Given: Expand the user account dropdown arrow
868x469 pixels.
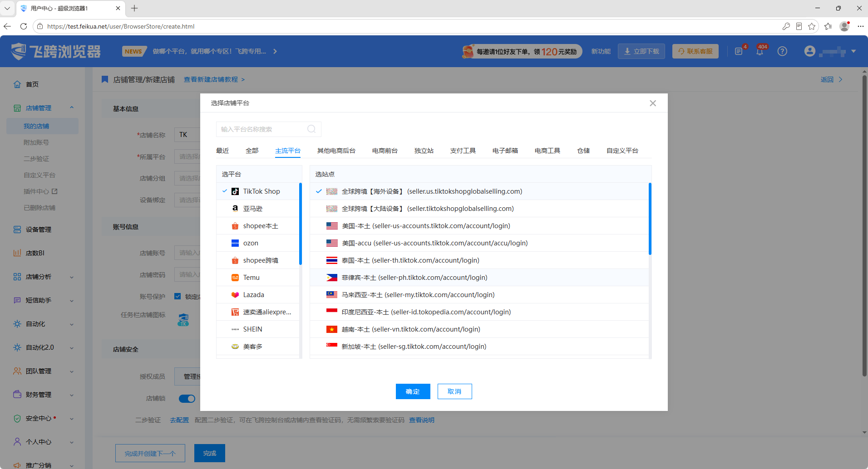Looking at the screenshot, I should pos(853,51).
